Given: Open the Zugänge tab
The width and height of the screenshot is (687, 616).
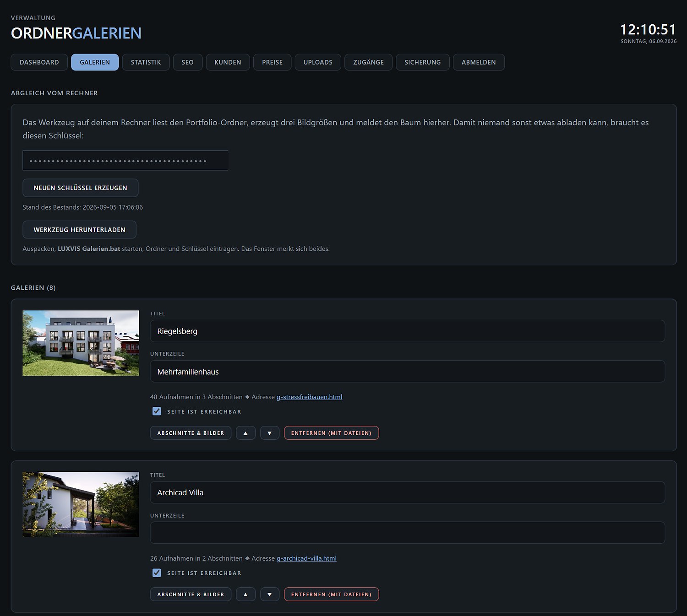Looking at the screenshot, I should tap(369, 62).
